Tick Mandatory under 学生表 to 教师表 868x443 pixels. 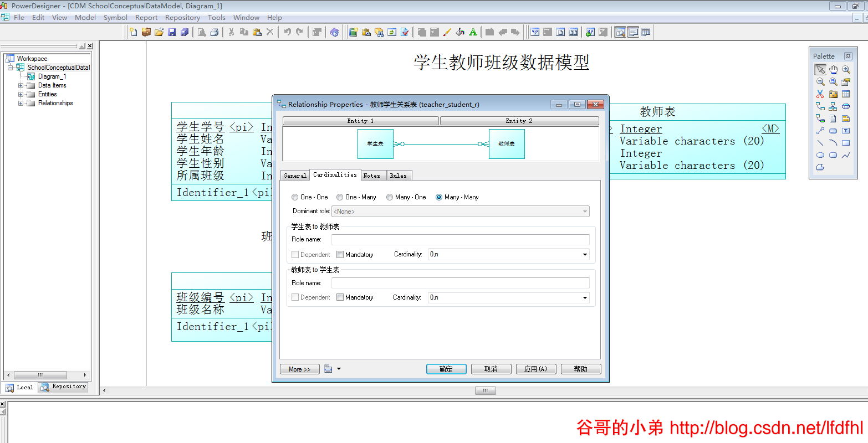click(340, 255)
